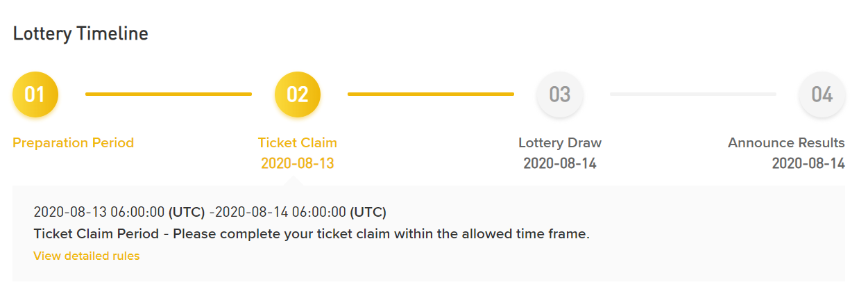Select the gray step 04 circle
This screenshot has height=305, width=868.
tap(822, 94)
